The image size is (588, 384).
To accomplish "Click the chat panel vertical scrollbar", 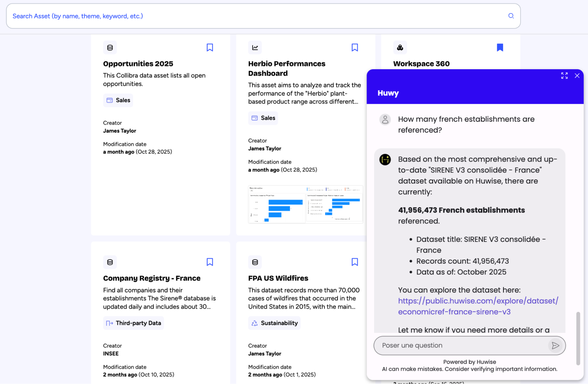I will [x=578, y=338].
